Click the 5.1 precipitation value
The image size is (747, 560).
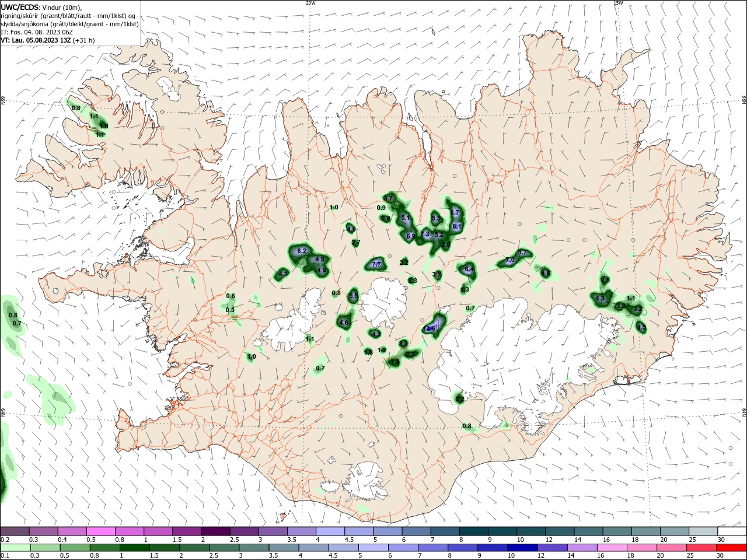click(406, 218)
